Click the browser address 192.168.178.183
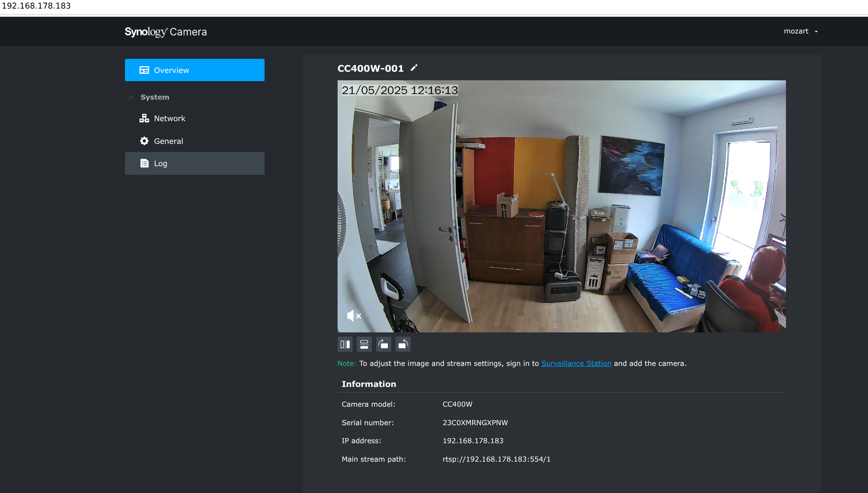 point(37,6)
